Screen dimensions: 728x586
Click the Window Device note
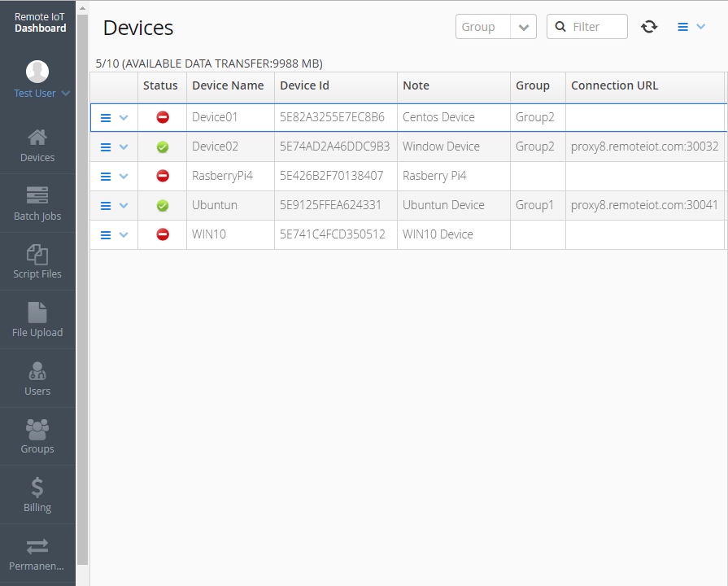[x=441, y=146]
